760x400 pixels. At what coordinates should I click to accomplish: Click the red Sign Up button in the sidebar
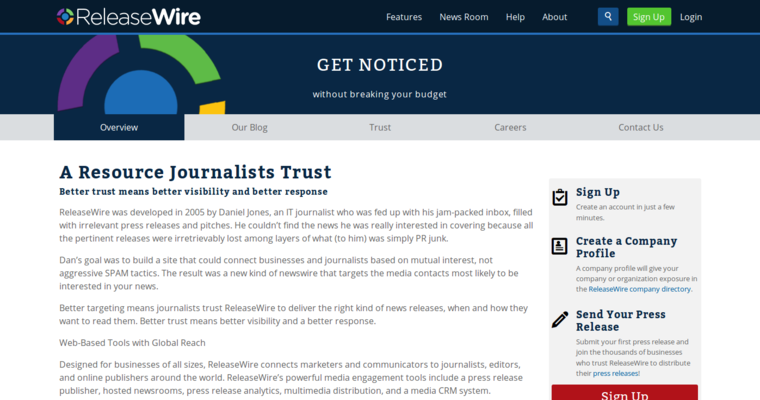tap(624, 393)
